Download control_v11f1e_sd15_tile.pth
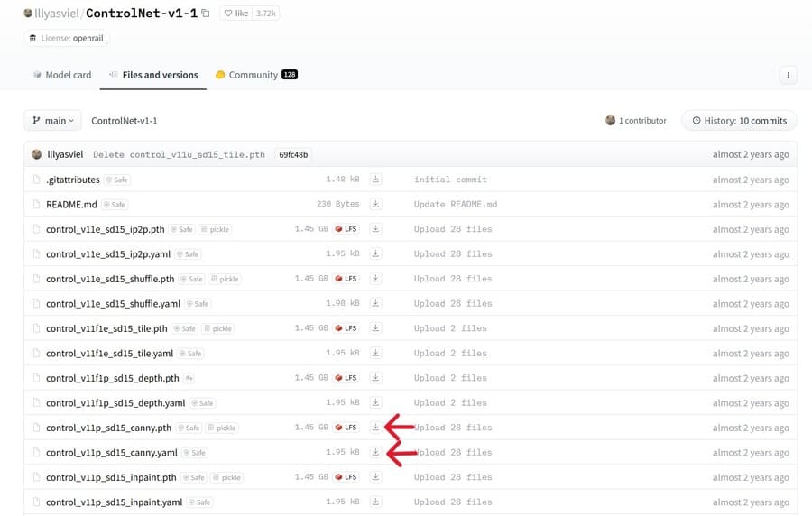This screenshot has width=812, height=516. (375, 328)
